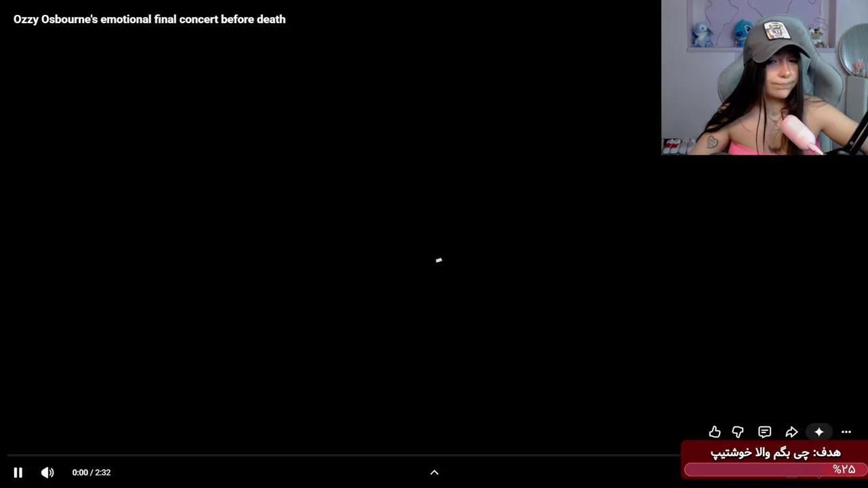Seek along the video progress bar
The width and height of the screenshot is (868, 488).
(x=342, y=455)
